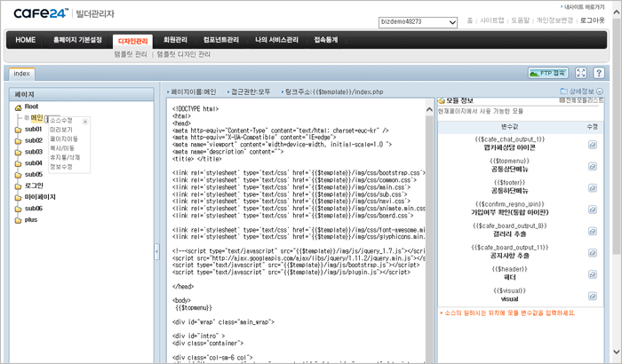Click the Root home icon in page tree
Image resolution: width=622 pixels, height=364 pixels.
tap(19, 107)
